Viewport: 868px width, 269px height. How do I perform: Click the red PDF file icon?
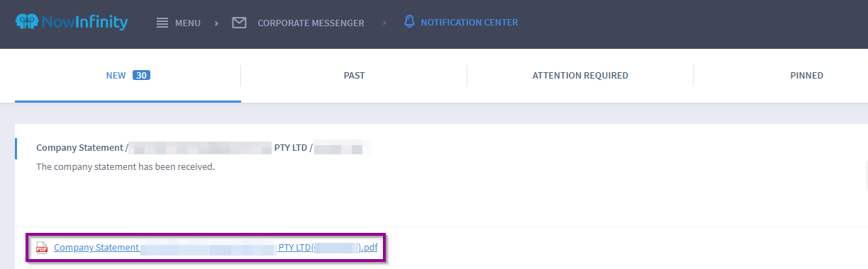click(x=42, y=248)
